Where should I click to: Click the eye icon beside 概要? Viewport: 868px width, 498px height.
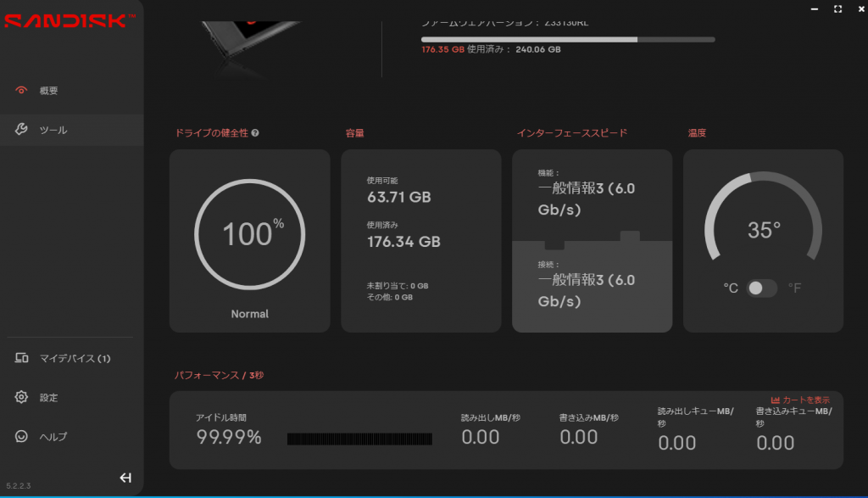pos(22,90)
